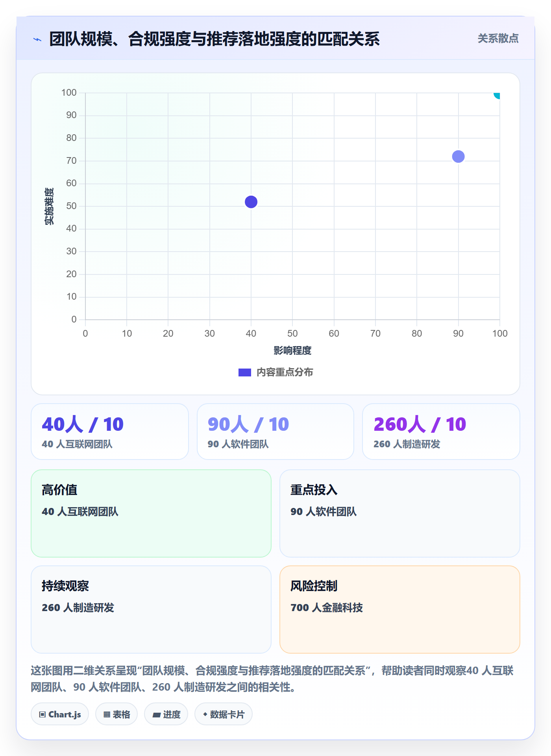Click the y-axis tick label 70
This screenshot has width=551, height=756.
click(x=71, y=161)
